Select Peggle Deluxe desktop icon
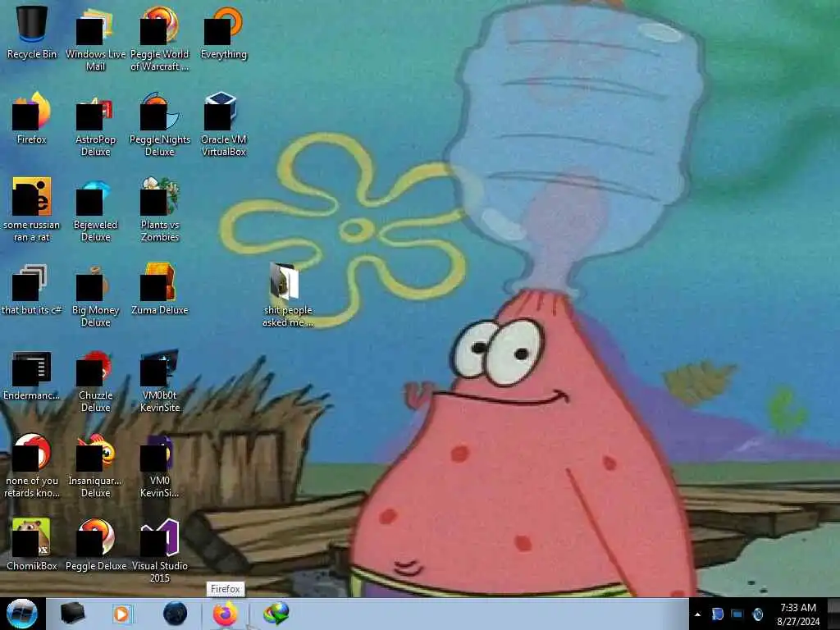 (x=95, y=545)
